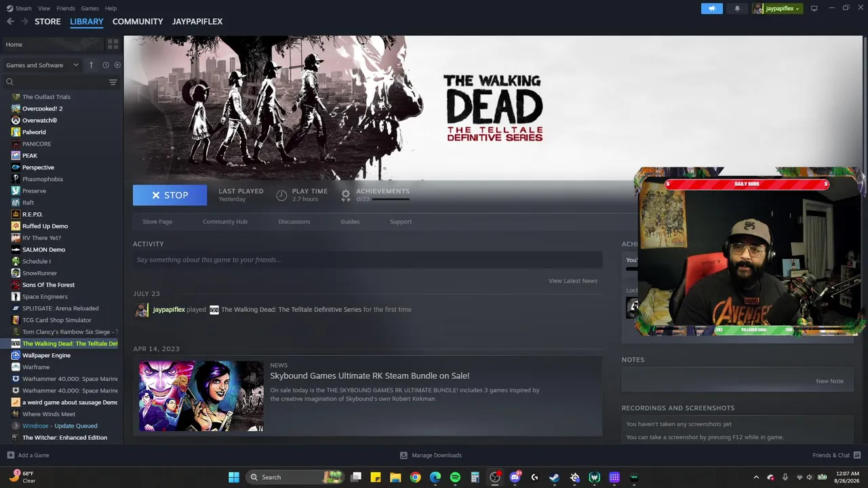Switch to Big Picture mode monitor icon

pyautogui.click(x=814, y=8)
